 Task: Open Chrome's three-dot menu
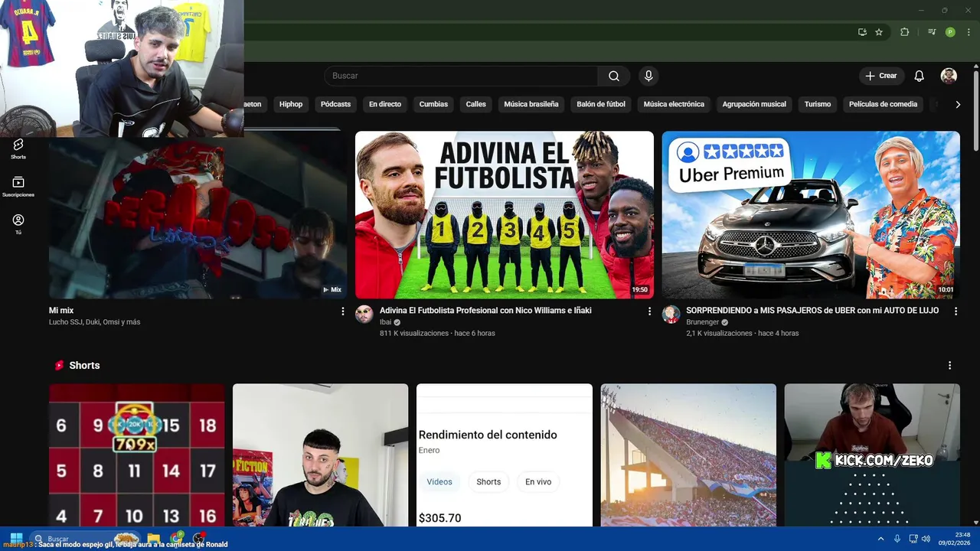click(968, 32)
